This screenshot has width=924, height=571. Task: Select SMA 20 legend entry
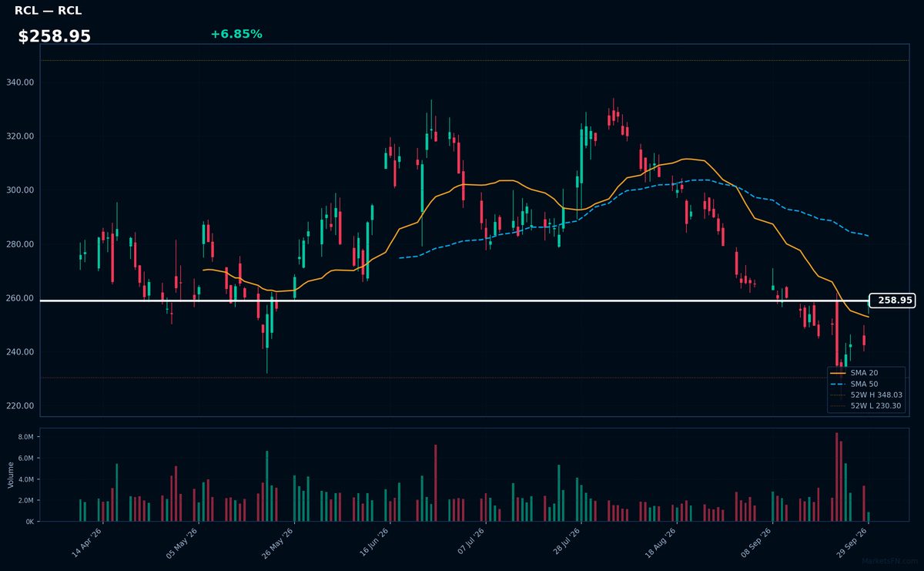coord(865,373)
